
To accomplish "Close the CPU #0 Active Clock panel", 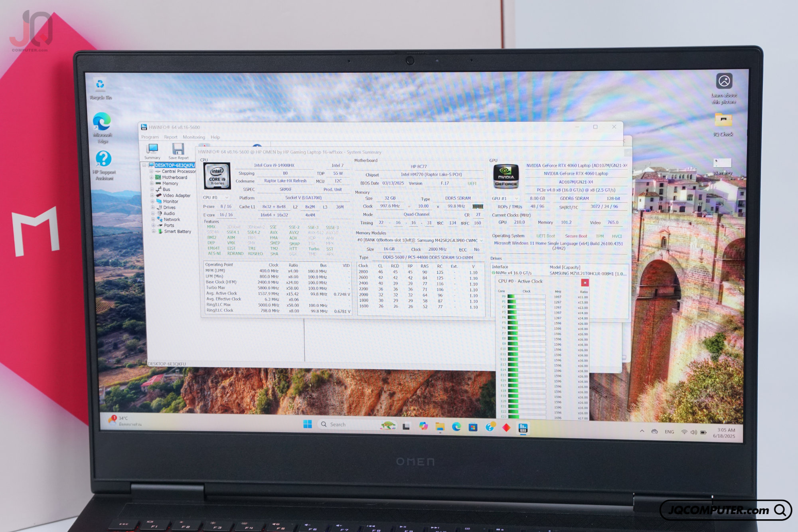I will (585, 283).
